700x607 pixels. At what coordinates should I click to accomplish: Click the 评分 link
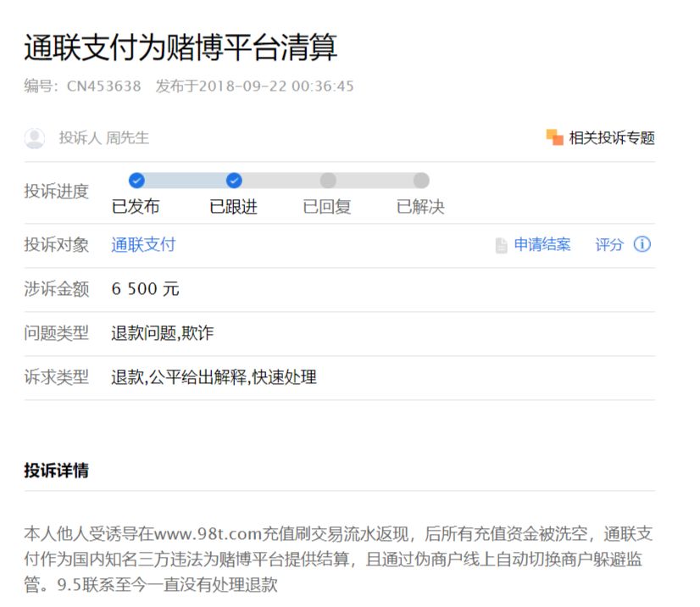[609, 244]
